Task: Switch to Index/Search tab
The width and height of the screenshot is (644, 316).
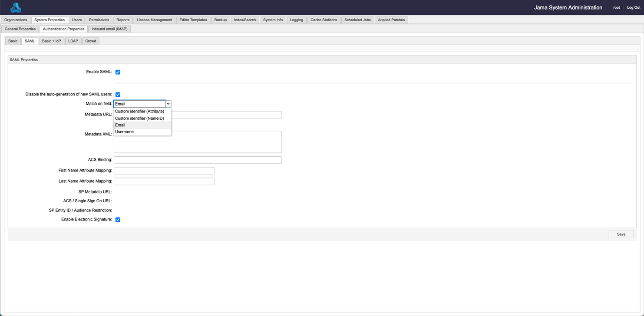Action: click(x=245, y=20)
